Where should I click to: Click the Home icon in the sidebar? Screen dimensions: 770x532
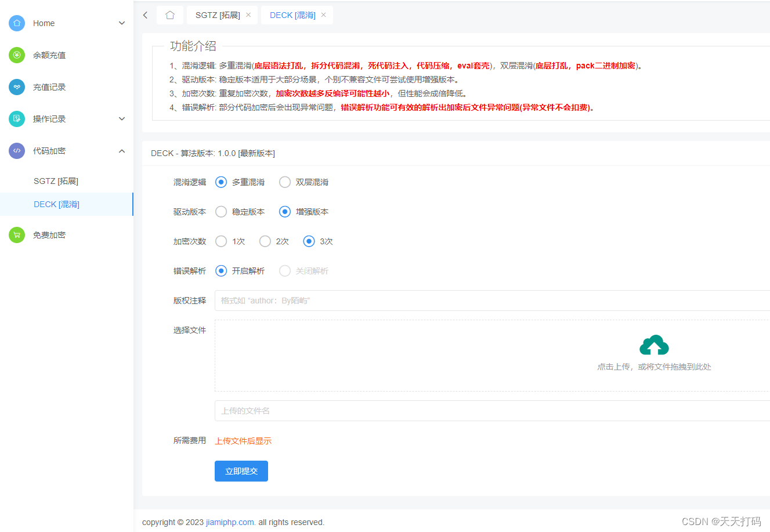pos(17,23)
